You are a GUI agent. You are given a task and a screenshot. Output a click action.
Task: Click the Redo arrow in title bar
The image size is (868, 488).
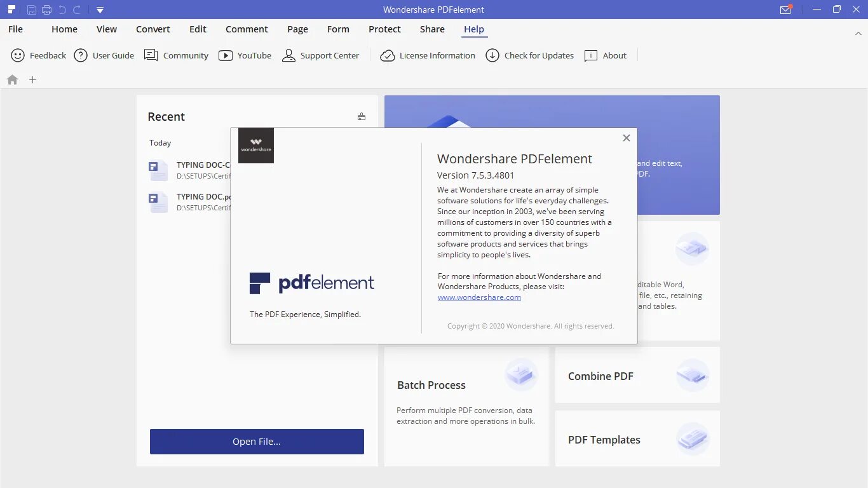click(77, 10)
